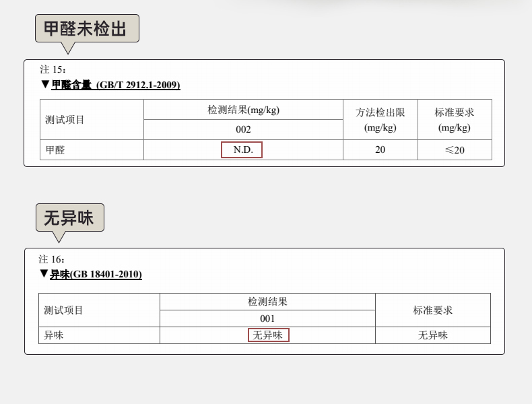Click the 甲醛未检出 callout label
Image resolution: width=532 pixels, height=404 pixels.
pos(87,28)
